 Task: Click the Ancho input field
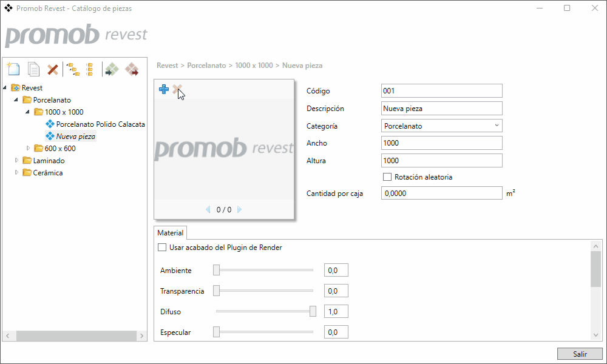click(x=442, y=143)
